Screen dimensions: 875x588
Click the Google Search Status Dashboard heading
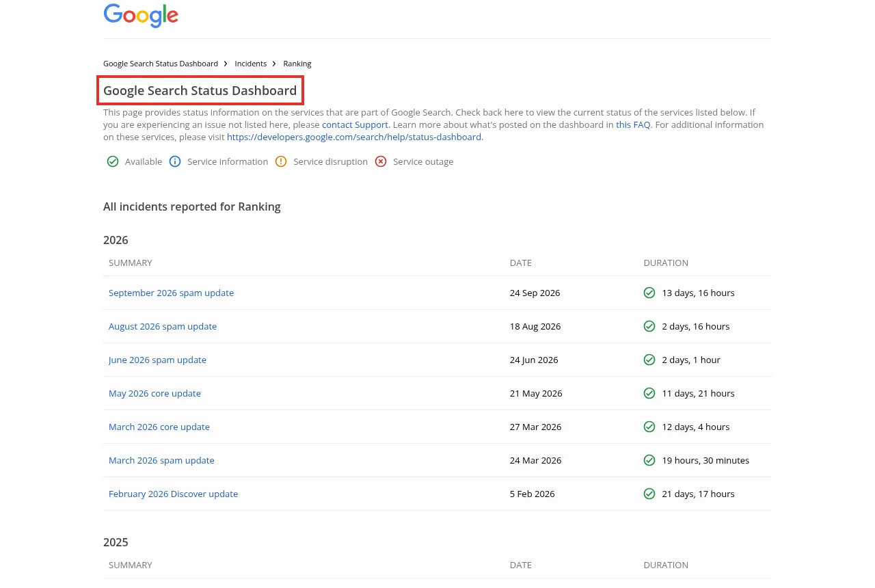[200, 90]
